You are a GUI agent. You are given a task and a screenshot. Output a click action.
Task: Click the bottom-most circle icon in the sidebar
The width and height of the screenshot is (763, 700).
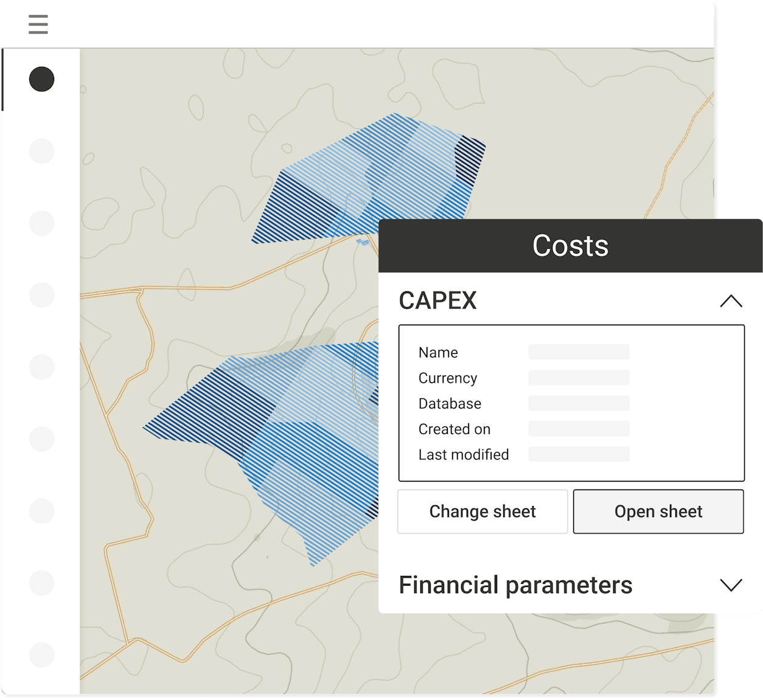pyautogui.click(x=42, y=655)
